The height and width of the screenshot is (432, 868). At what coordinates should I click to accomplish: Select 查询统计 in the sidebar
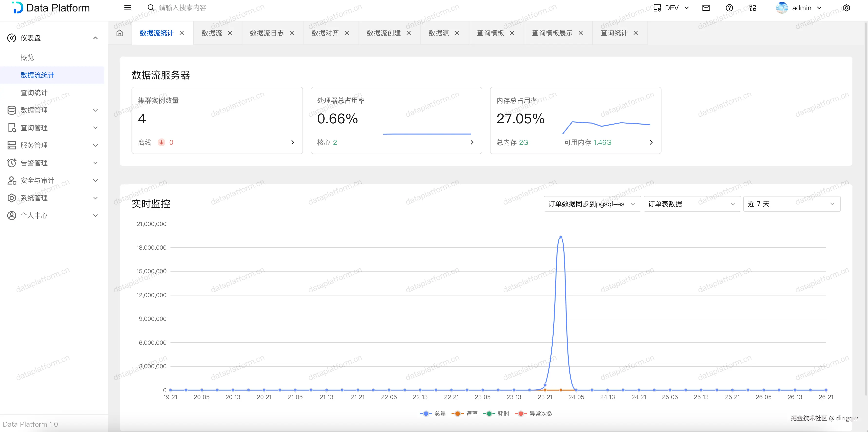coord(34,93)
